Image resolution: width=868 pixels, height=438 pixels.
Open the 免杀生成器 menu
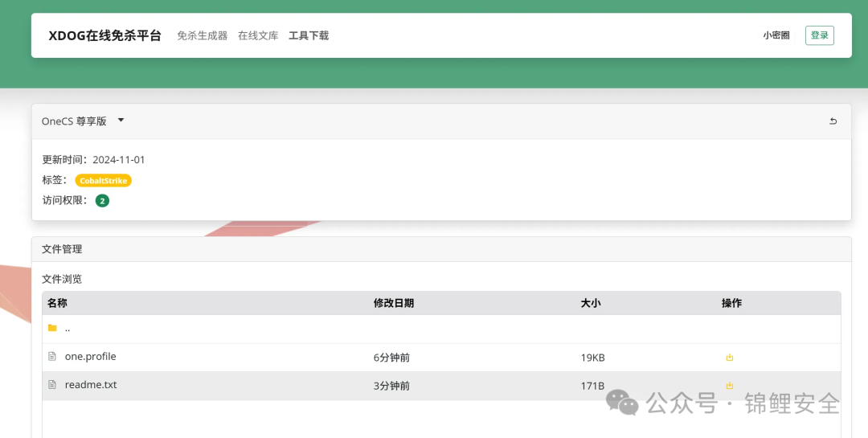tap(202, 35)
